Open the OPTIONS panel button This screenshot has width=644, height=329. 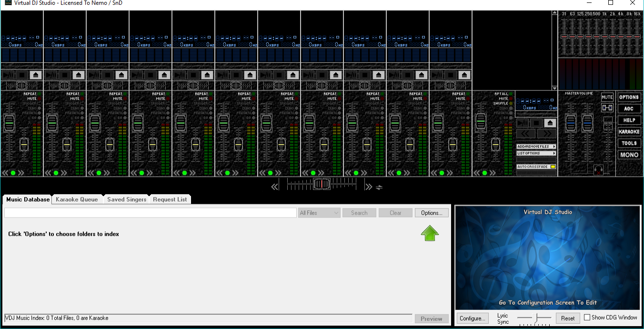[x=629, y=97]
